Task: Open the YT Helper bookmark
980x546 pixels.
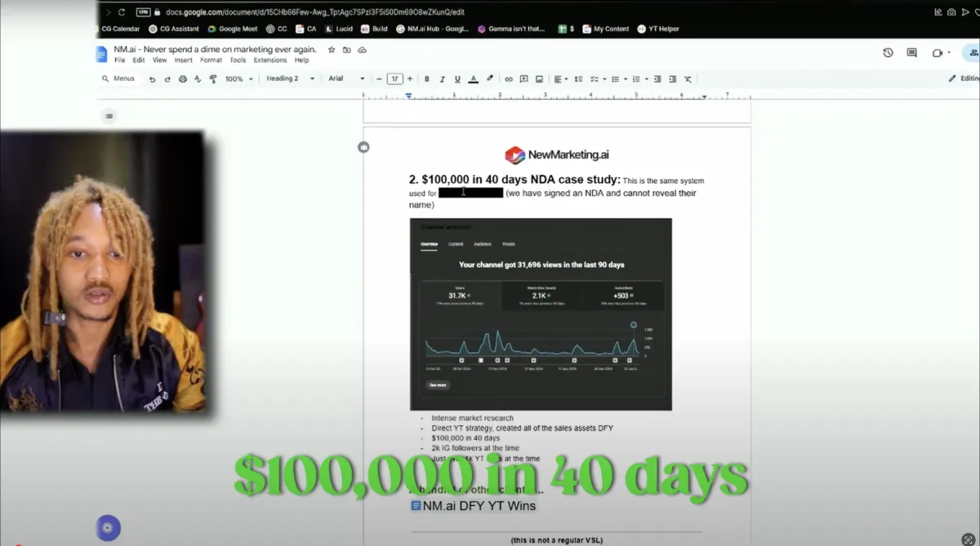Action: (x=658, y=29)
